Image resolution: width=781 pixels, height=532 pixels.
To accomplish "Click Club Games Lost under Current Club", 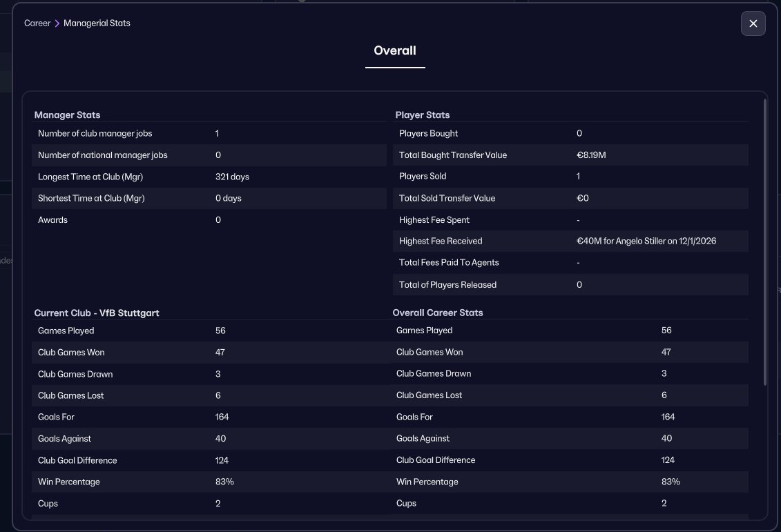I will (70, 395).
